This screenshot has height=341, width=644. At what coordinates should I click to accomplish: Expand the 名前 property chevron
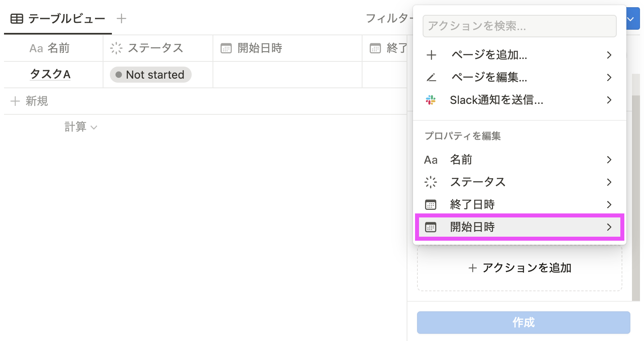pyautogui.click(x=609, y=160)
